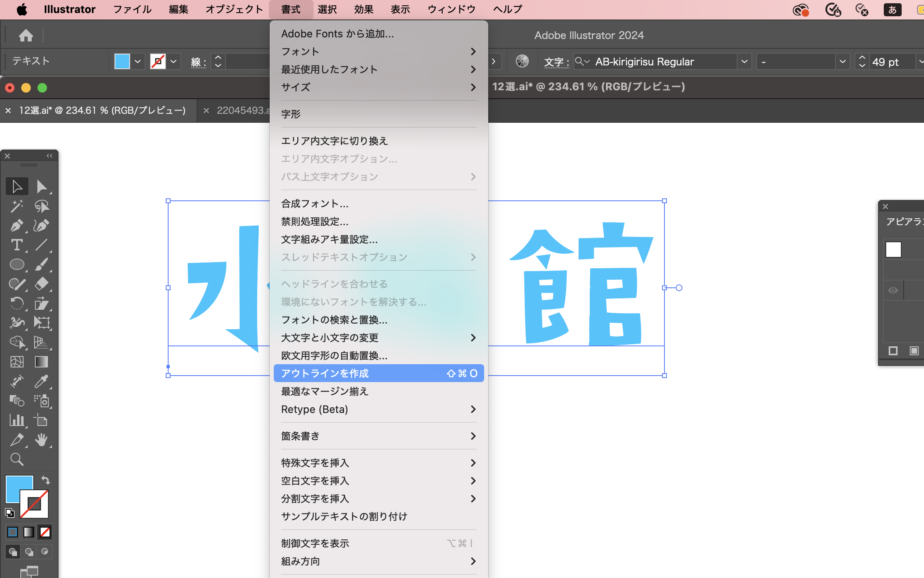Toggle appearance item visibility eye
This screenshot has width=924, height=578.
pyautogui.click(x=893, y=290)
